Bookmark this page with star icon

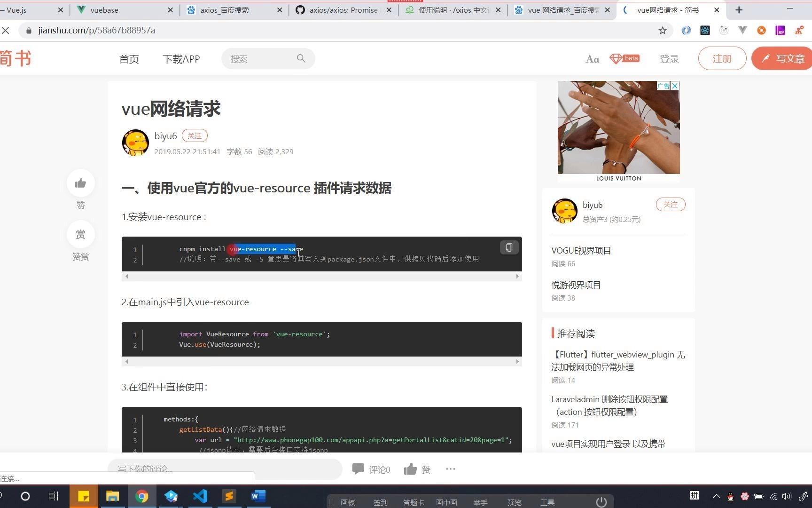(663, 31)
